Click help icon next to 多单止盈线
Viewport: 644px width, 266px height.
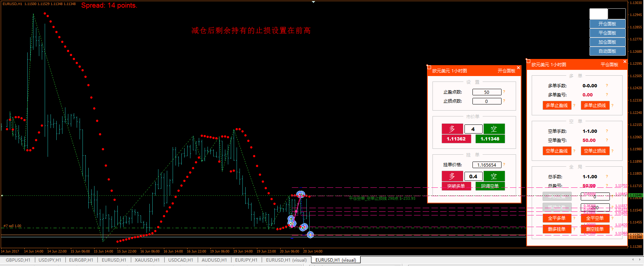pos(574,106)
